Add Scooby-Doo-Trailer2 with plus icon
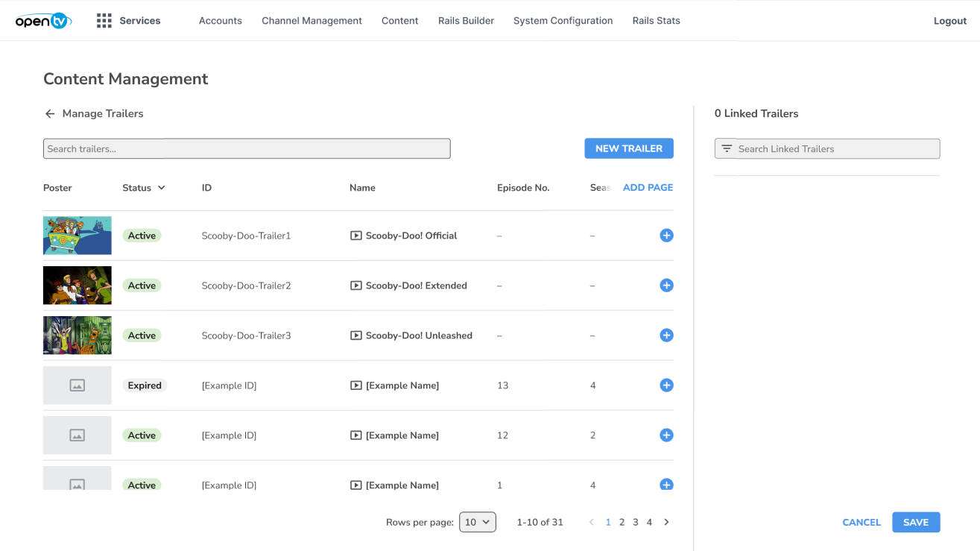 click(x=666, y=286)
